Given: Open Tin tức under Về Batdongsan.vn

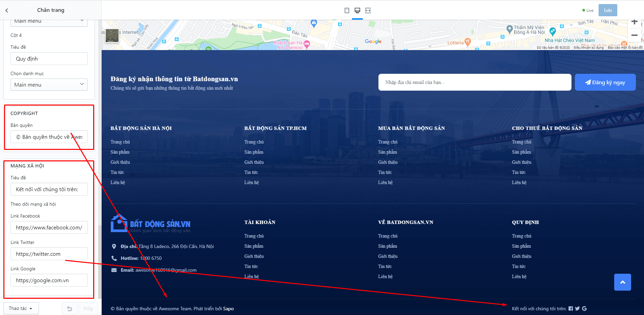Looking at the screenshot, I should tap(385, 266).
